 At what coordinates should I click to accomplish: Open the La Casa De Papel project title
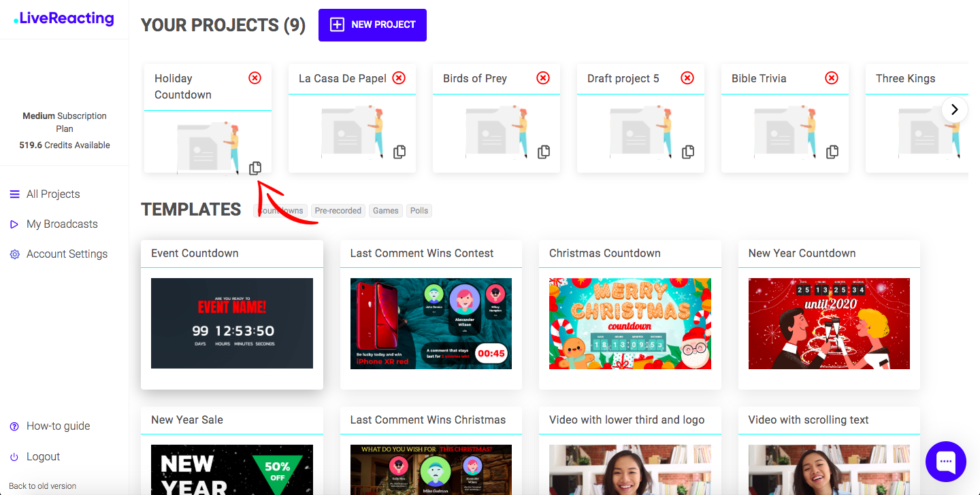click(342, 78)
